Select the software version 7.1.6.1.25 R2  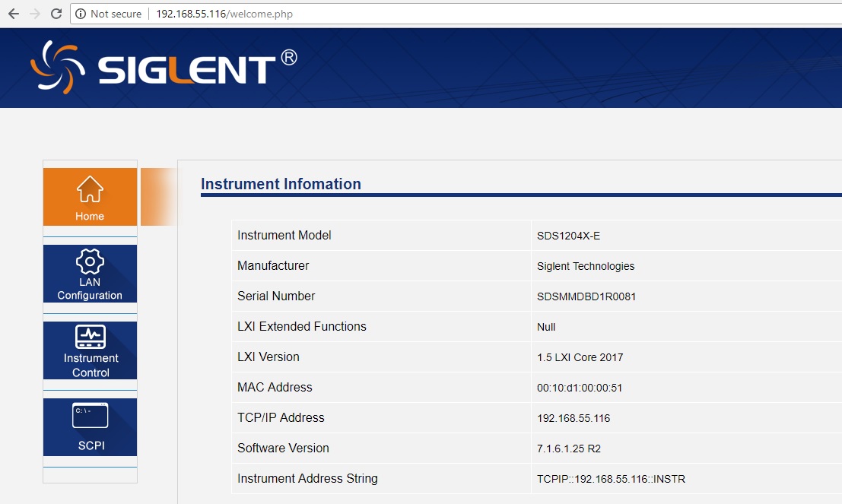coord(568,449)
